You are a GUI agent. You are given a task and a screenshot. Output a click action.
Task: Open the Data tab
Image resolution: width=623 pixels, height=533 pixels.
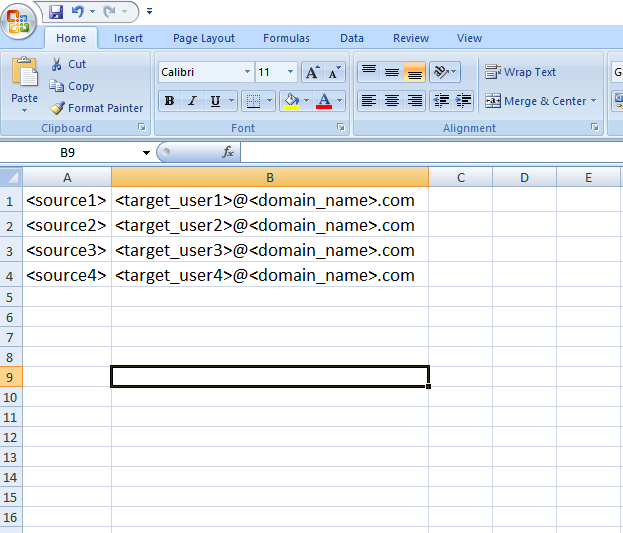click(352, 38)
